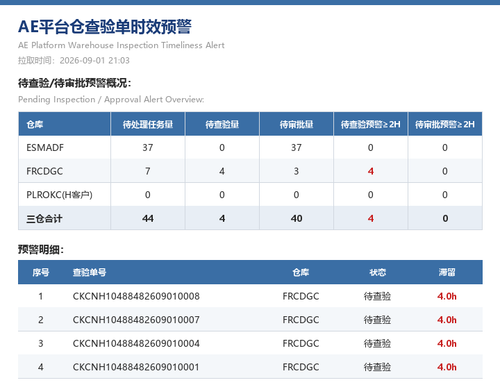Click 4.0h in row of order ending 0007
The width and height of the screenshot is (500, 388).
click(447, 320)
